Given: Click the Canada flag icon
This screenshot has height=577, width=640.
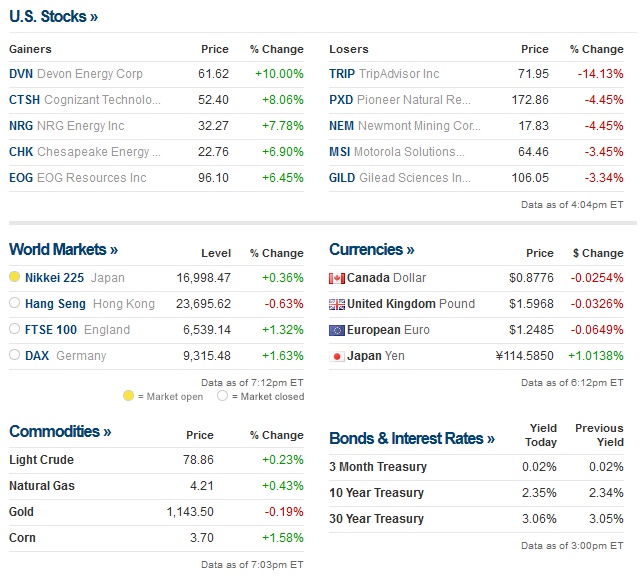Looking at the screenshot, I should 337,278.
